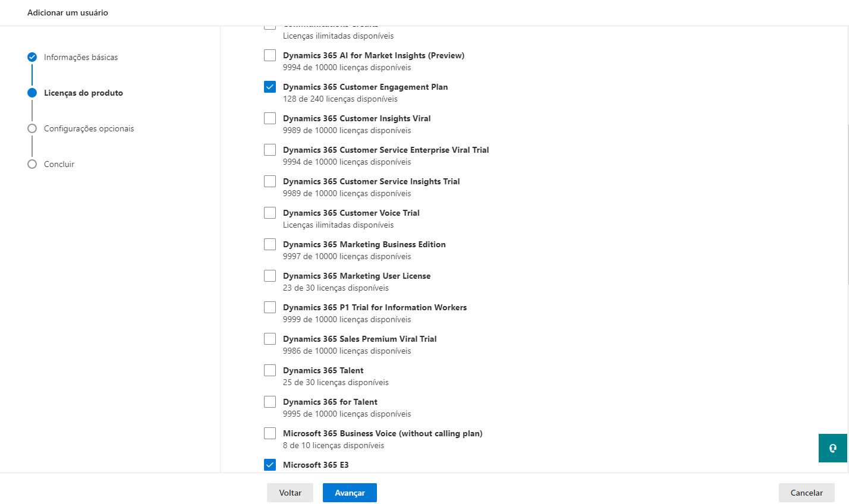The width and height of the screenshot is (849, 504).
Task: Check Dynamics 365 Customer Insights Viral
Action: pos(270,118)
